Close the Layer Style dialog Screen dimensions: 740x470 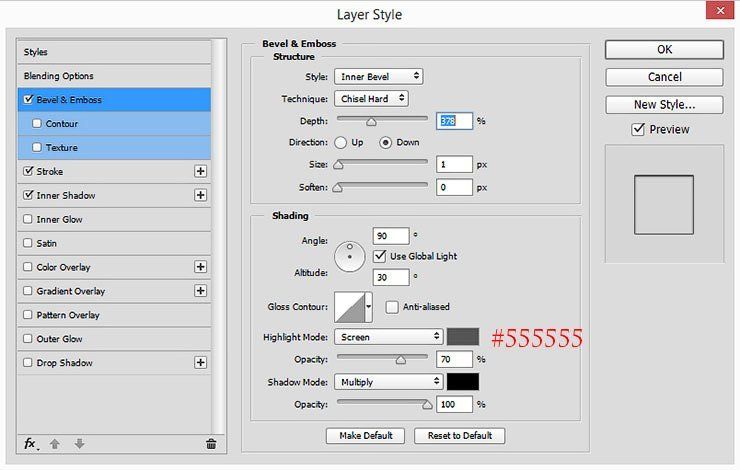(720, 10)
